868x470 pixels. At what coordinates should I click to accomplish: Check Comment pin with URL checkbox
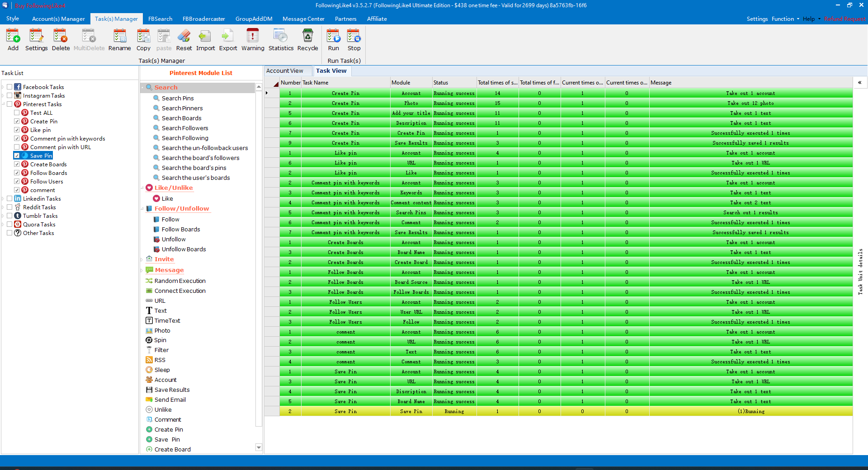[x=17, y=147]
